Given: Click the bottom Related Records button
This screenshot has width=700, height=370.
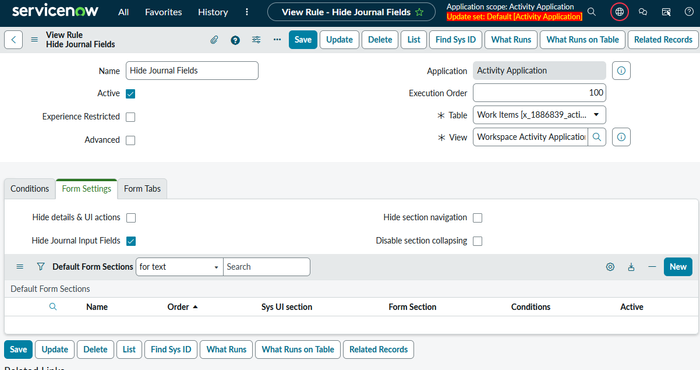Looking at the screenshot, I should click(x=379, y=349).
